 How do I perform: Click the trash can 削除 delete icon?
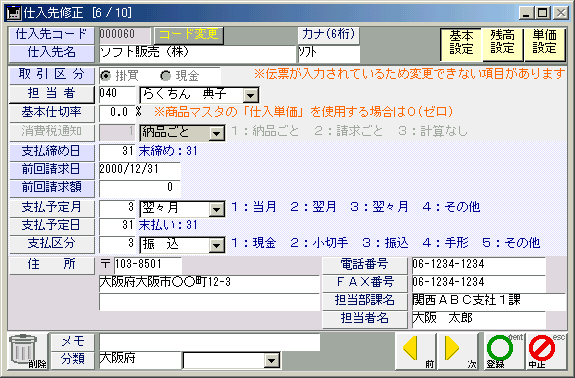(x=28, y=351)
